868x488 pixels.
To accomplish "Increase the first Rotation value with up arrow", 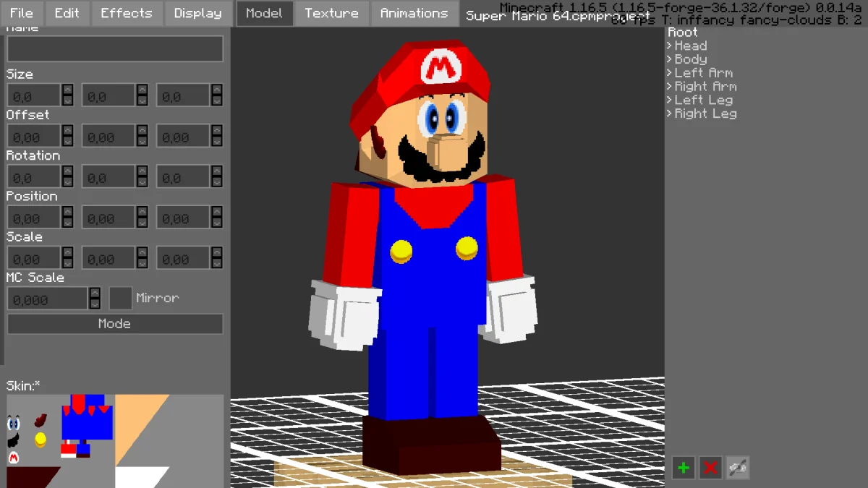I will coord(67,171).
